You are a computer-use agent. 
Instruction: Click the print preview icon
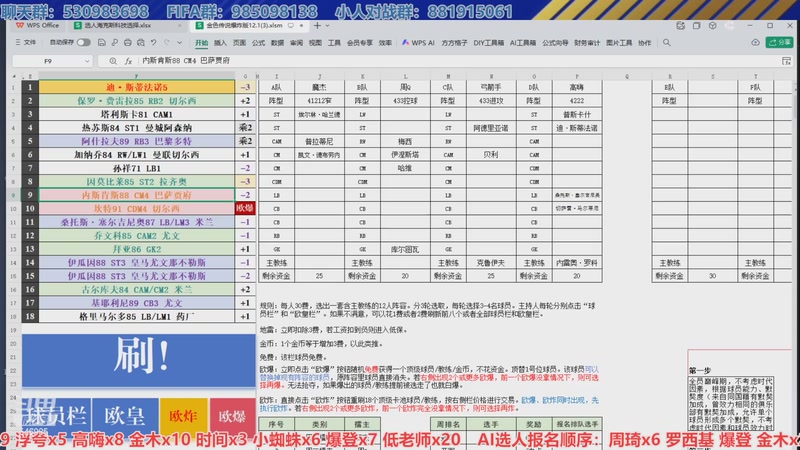click(141, 43)
